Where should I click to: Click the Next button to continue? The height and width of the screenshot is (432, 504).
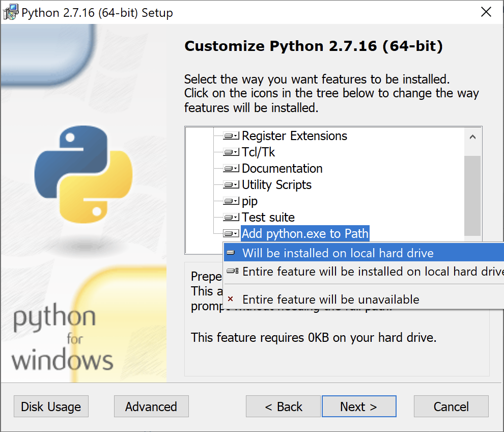point(359,407)
